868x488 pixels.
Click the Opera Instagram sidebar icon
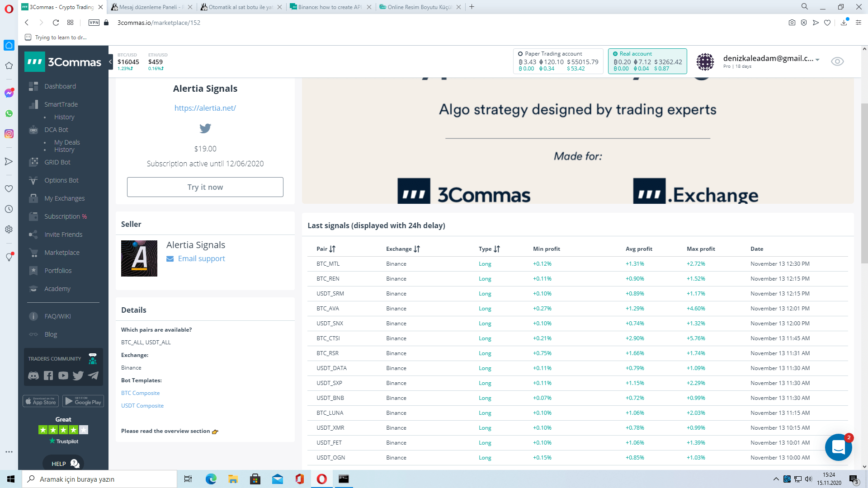coord(9,134)
